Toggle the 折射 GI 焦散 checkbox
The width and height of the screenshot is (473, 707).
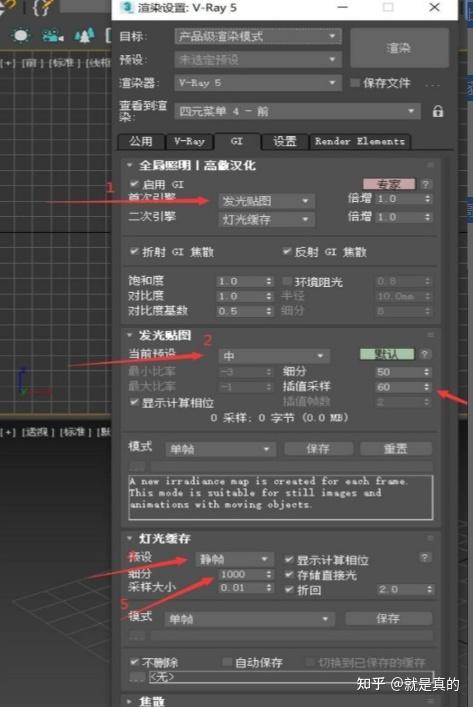pos(133,251)
